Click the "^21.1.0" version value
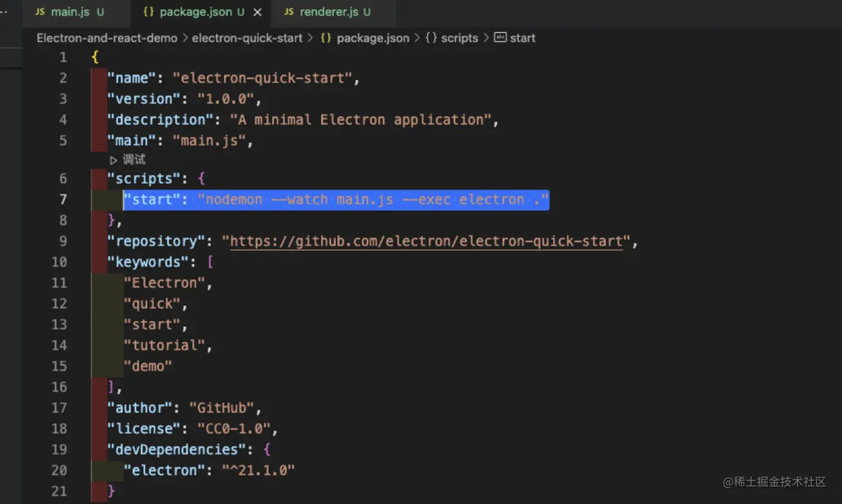 point(259,470)
